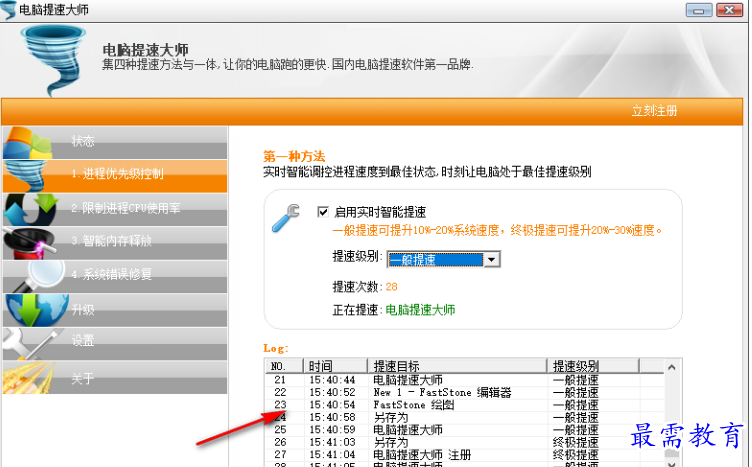752x467 pixels.
Task: Select log row 26 另存为 终极提速
Action: tap(465, 443)
